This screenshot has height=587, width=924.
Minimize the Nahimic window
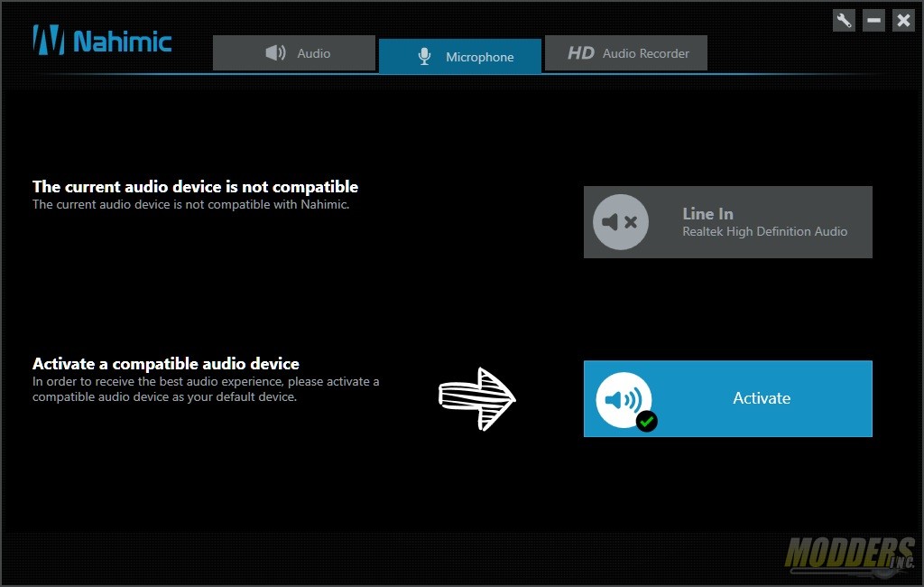click(x=873, y=21)
